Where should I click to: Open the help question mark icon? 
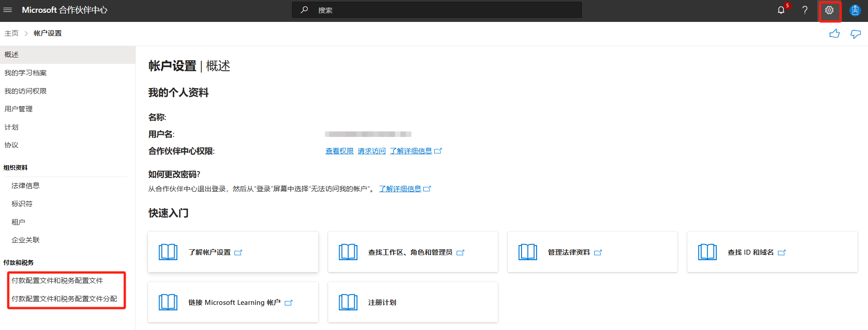[805, 10]
